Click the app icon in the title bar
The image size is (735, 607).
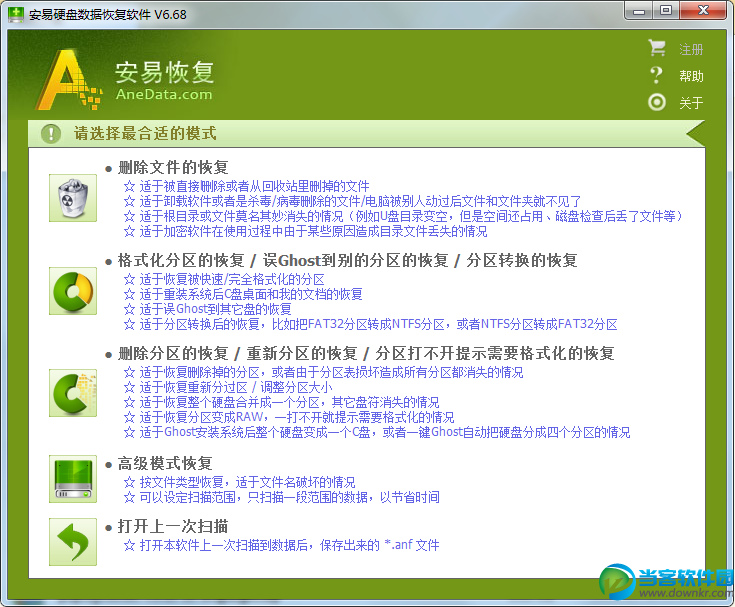pyautogui.click(x=15, y=15)
